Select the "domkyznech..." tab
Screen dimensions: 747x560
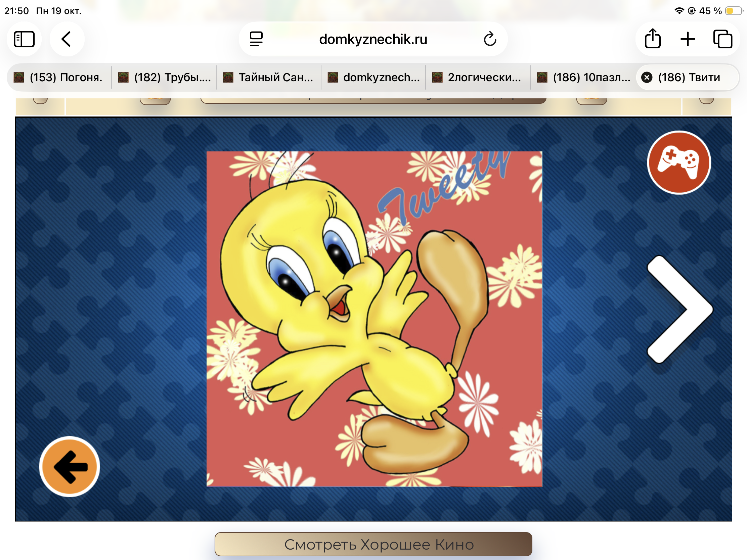click(x=373, y=77)
